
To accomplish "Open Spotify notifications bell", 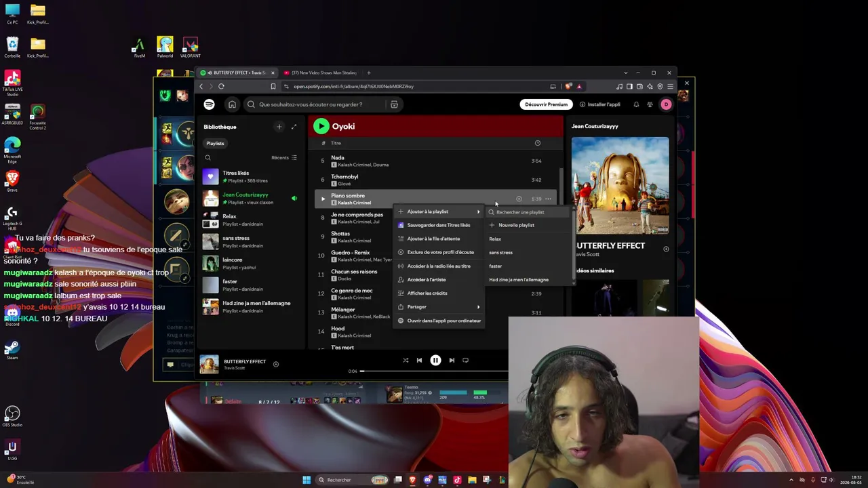I will (x=636, y=104).
